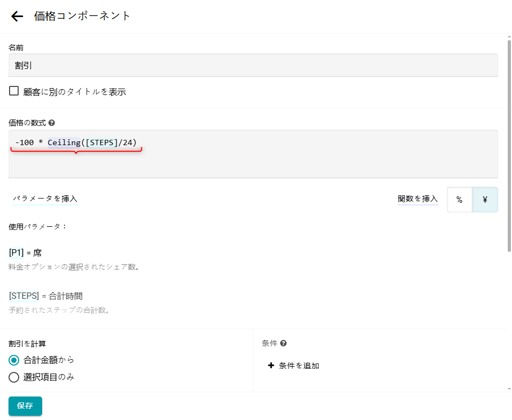Switch to percent (%) discount mode
This screenshot has height=420, width=512.
coord(459,200)
